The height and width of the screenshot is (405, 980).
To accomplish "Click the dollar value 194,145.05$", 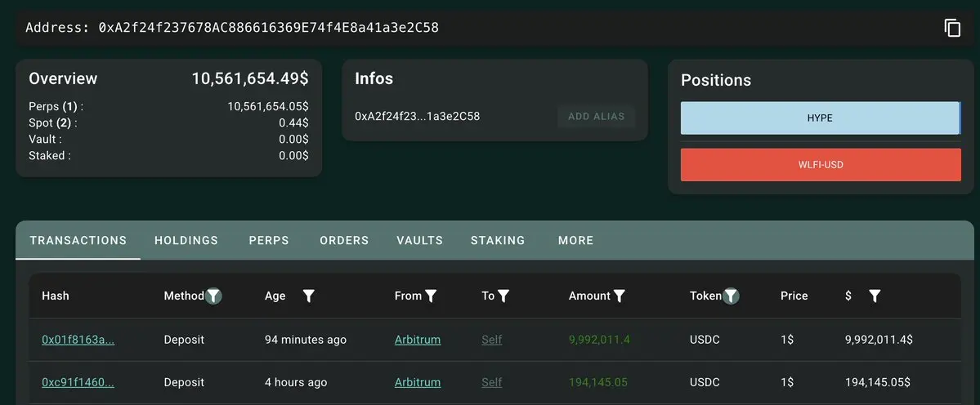I will 878,382.
